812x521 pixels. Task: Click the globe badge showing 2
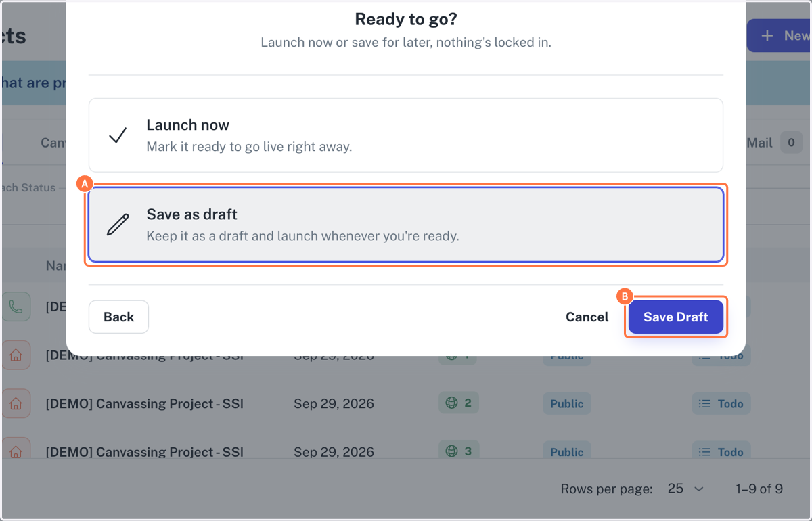point(458,403)
